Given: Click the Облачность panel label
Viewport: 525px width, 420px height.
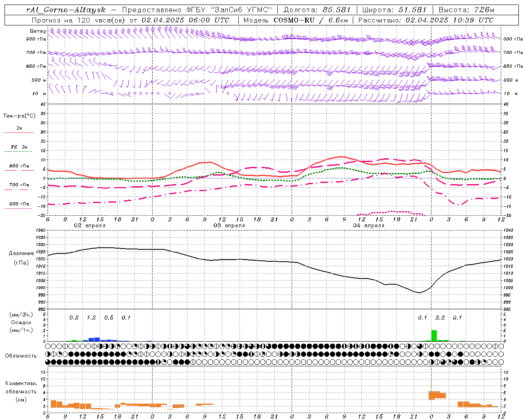Looking at the screenshot, I should [x=21, y=356].
